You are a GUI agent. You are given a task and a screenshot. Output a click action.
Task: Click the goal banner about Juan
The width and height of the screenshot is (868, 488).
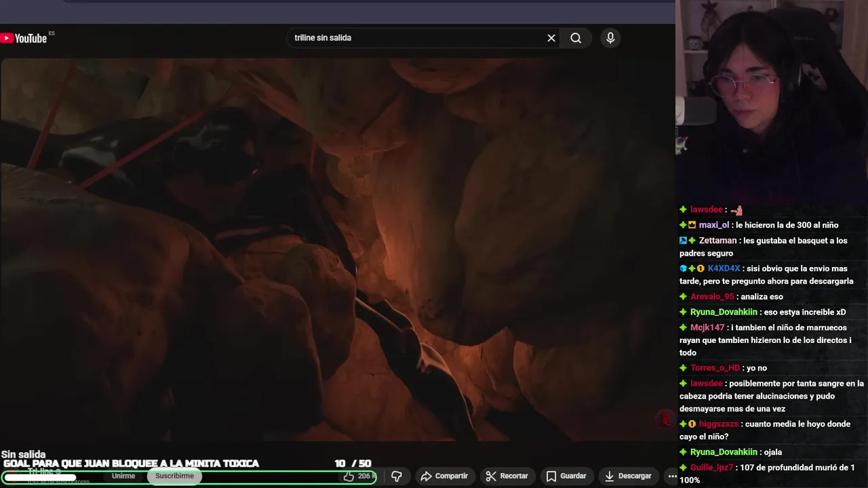pyautogui.click(x=131, y=464)
